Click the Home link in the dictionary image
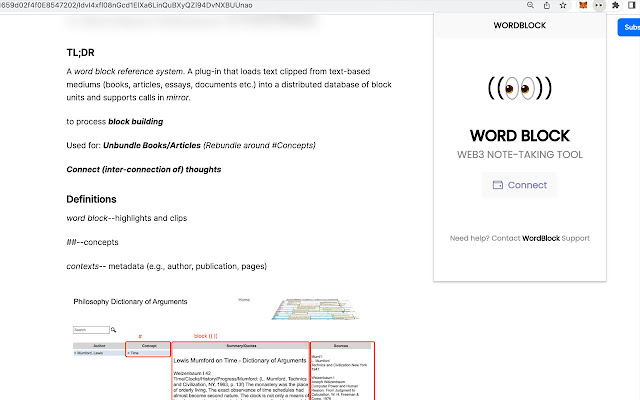 [244, 300]
